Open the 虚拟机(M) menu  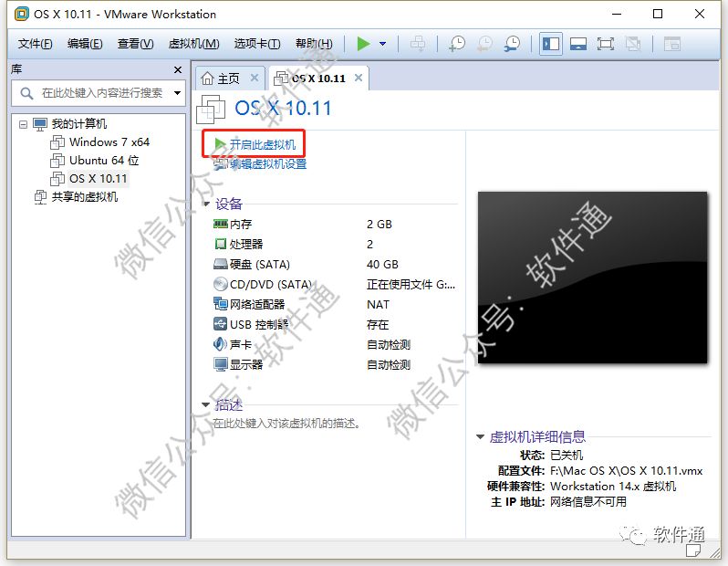(193, 44)
